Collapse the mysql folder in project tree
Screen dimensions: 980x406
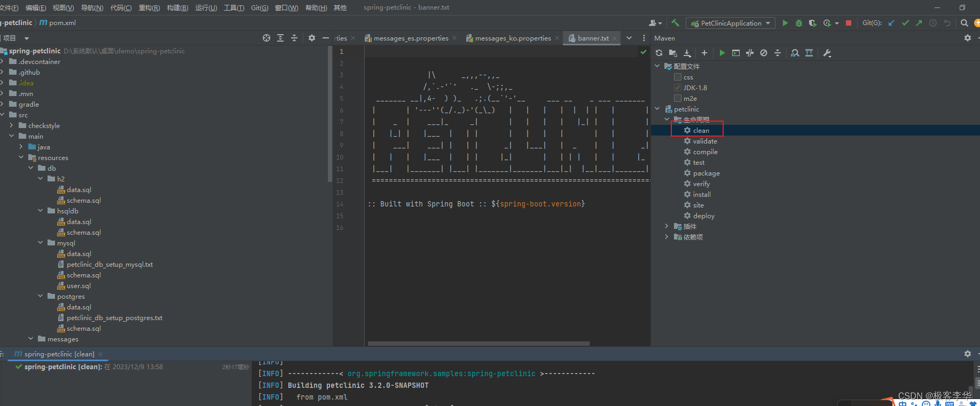(41, 243)
